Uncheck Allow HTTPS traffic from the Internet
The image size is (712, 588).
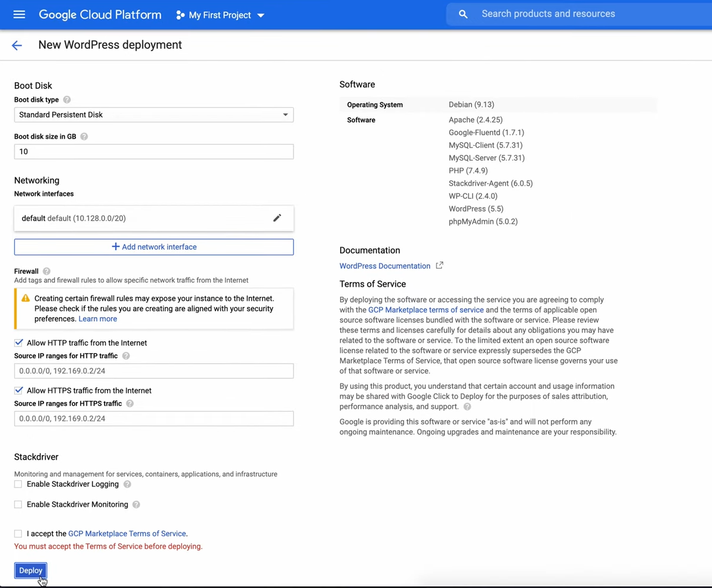(19, 390)
